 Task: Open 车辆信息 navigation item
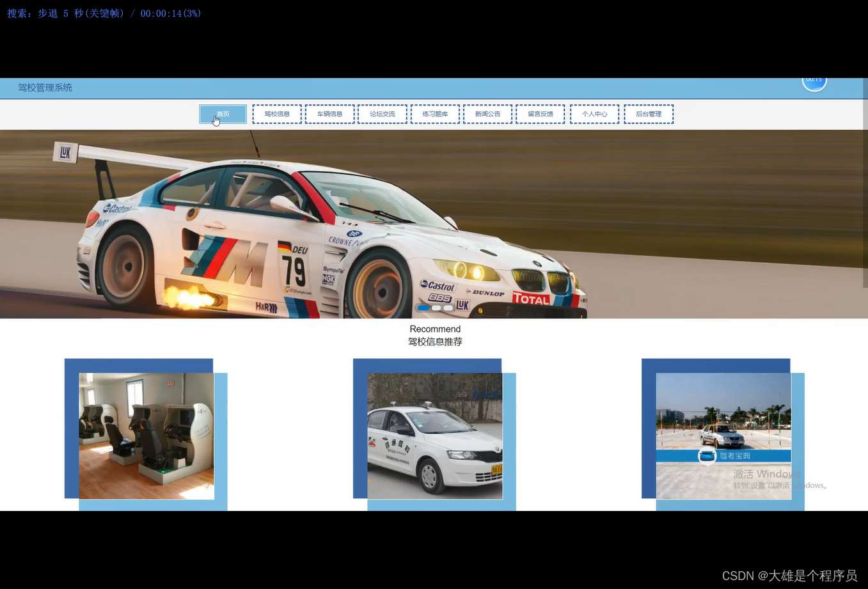pyautogui.click(x=330, y=114)
